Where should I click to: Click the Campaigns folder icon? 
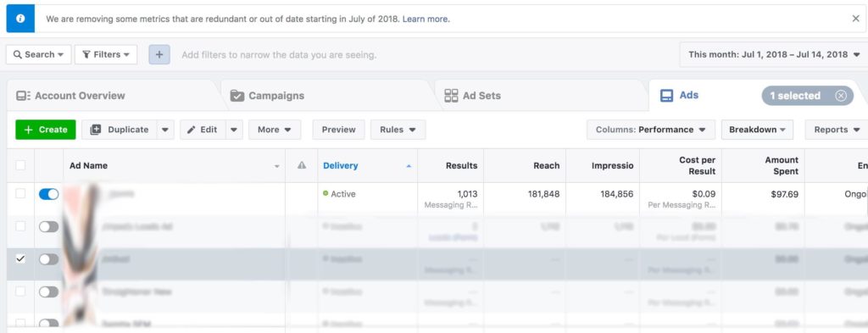tap(237, 96)
